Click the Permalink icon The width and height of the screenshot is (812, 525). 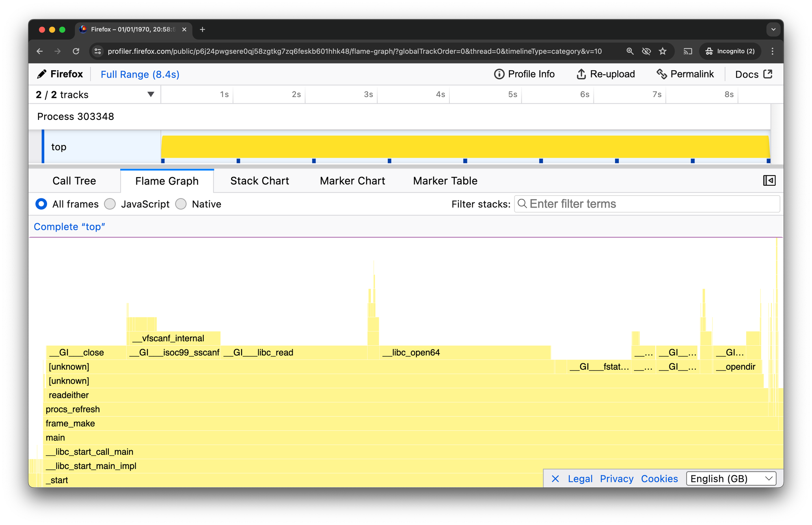662,74
